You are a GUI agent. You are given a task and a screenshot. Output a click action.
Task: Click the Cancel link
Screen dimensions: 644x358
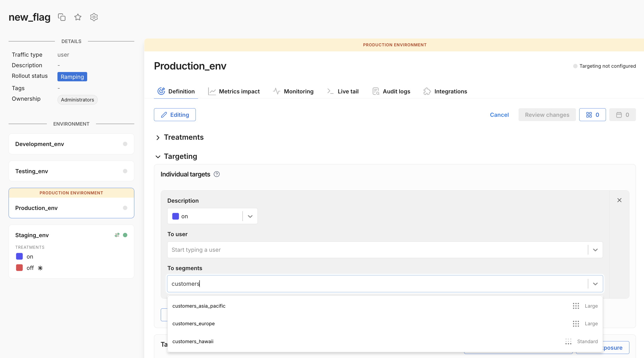click(499, 115)
